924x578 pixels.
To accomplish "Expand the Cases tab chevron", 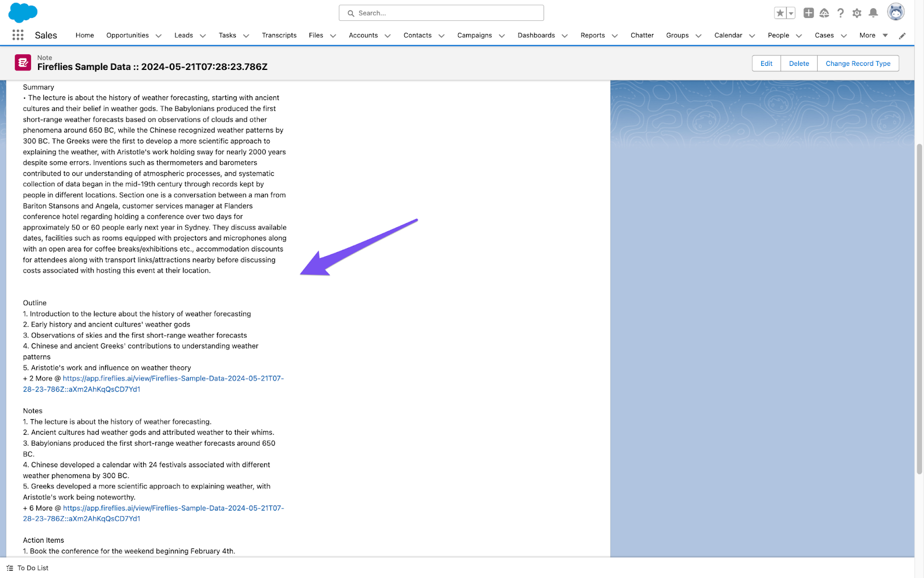I will pos(844,36).
